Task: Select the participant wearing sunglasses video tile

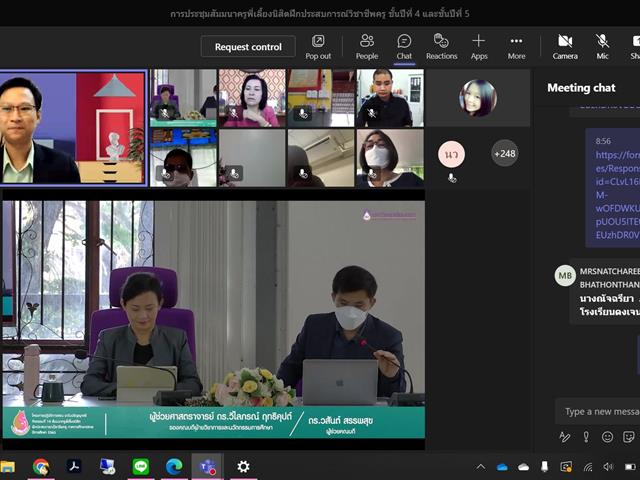Action: (183, 158)
